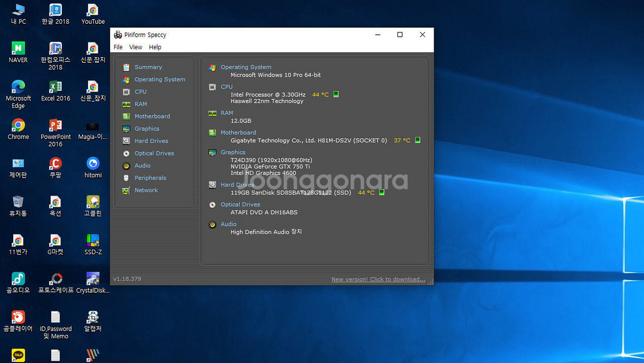Select Network in the sidebar
This screenshot has height=363, width=644.
coord(146,190)
